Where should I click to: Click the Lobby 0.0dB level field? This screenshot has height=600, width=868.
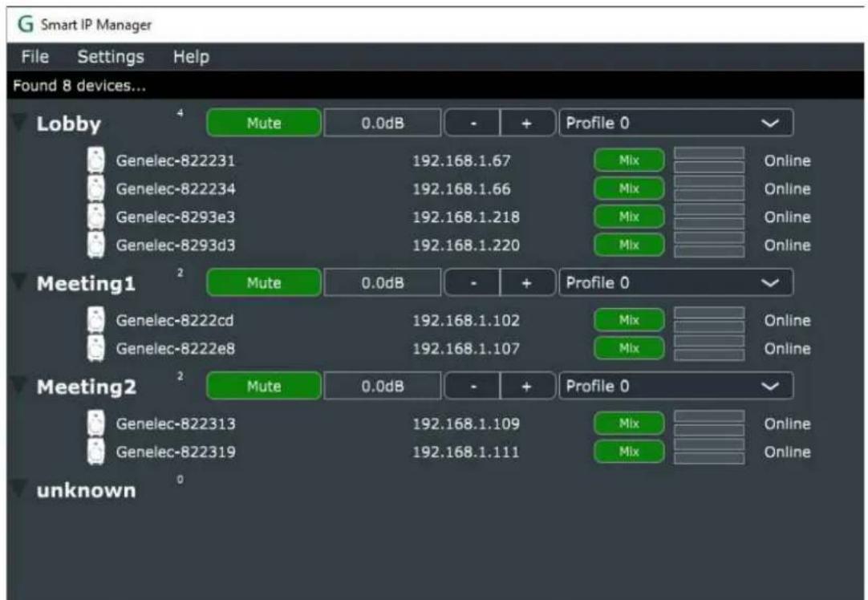pyautogui.click(x=383, y=123)
